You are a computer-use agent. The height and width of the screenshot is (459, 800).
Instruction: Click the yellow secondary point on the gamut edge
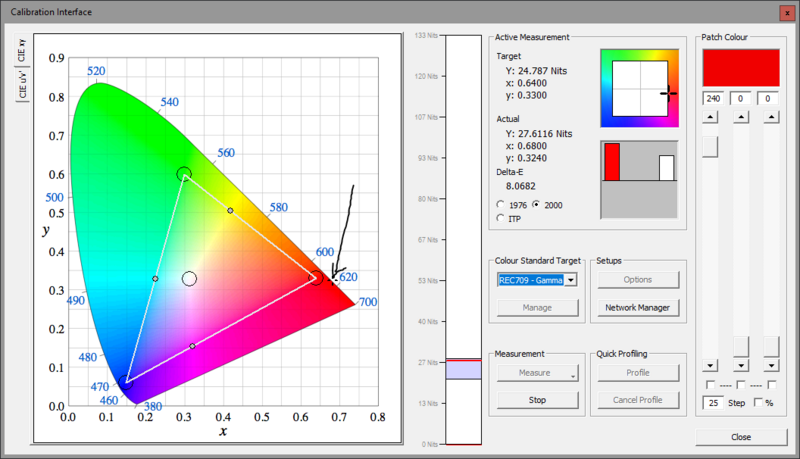[x=230, y=210]
